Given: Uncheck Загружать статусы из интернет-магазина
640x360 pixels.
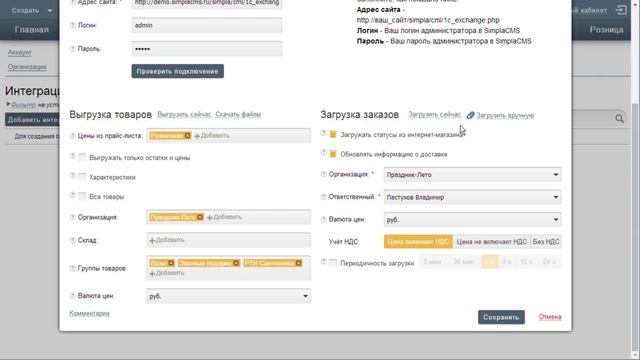Looking at the screenshot, I should click(333, 134).
